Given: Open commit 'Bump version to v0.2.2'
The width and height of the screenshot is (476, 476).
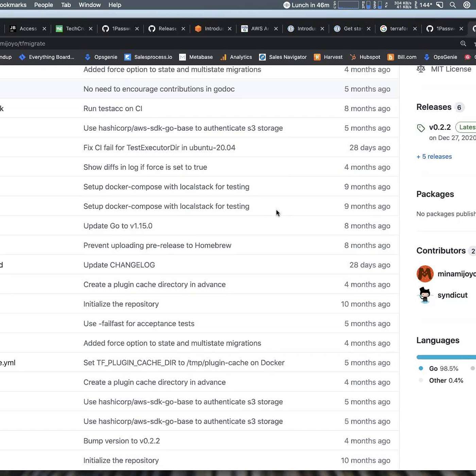Looking at the screenshot, I should [x=122, y=441].
